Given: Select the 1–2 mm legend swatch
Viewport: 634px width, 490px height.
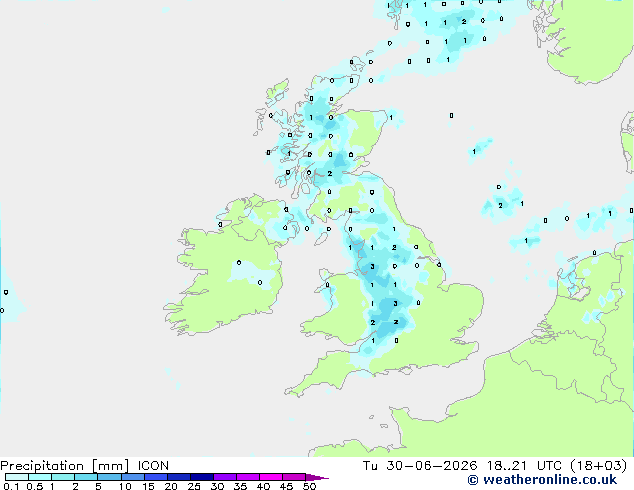Looking at the screenshot, I should 63,477.
